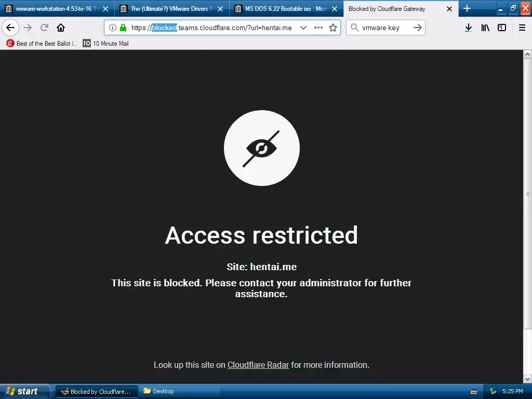Click the green padlock security icon
The height and width of the screenshot is (399, 532).
pos(123,28)
